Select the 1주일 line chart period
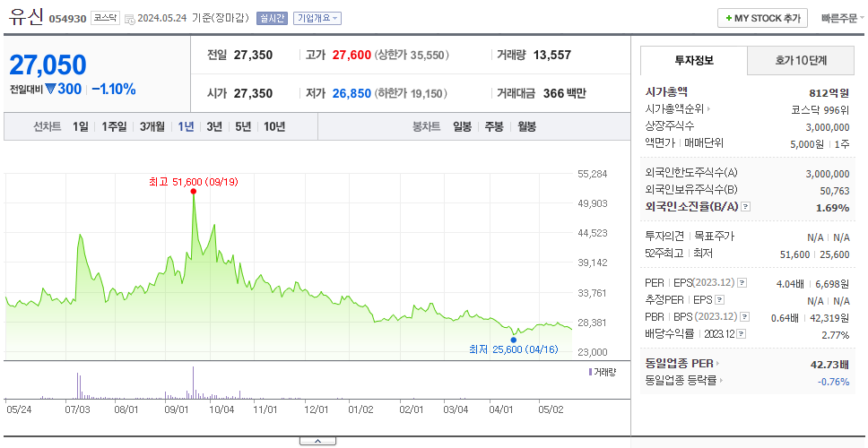Image resolution: width=868 pixels, height=448 pixels. 114,126
